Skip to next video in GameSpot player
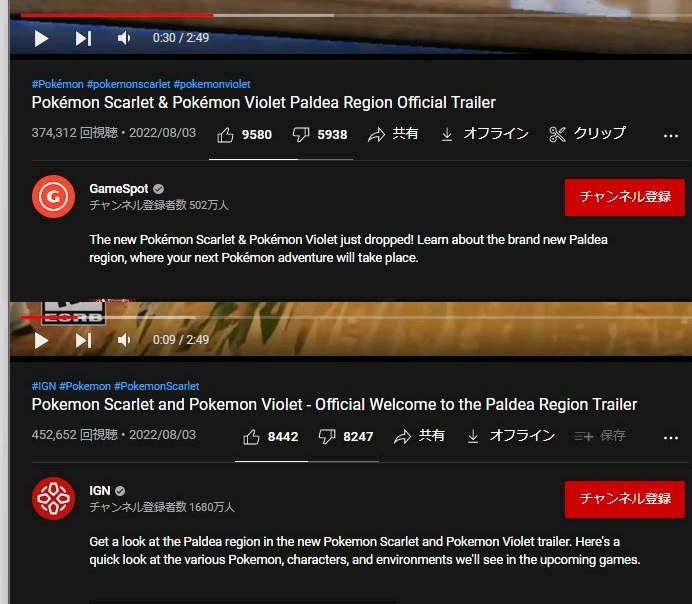This screenshot has width=692, height=604. pos(83,38)
